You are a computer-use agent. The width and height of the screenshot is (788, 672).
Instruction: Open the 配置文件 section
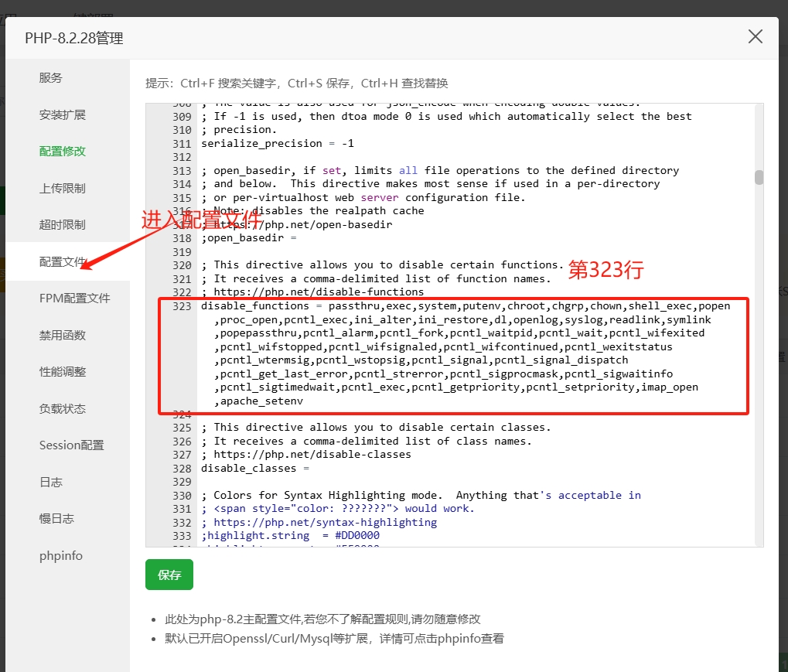(63, 262)
